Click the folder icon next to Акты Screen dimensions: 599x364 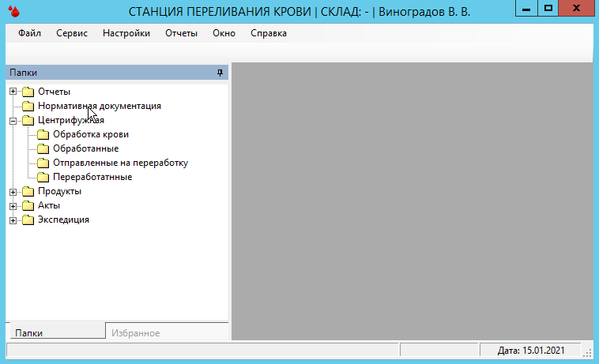[x=28, y=205]
